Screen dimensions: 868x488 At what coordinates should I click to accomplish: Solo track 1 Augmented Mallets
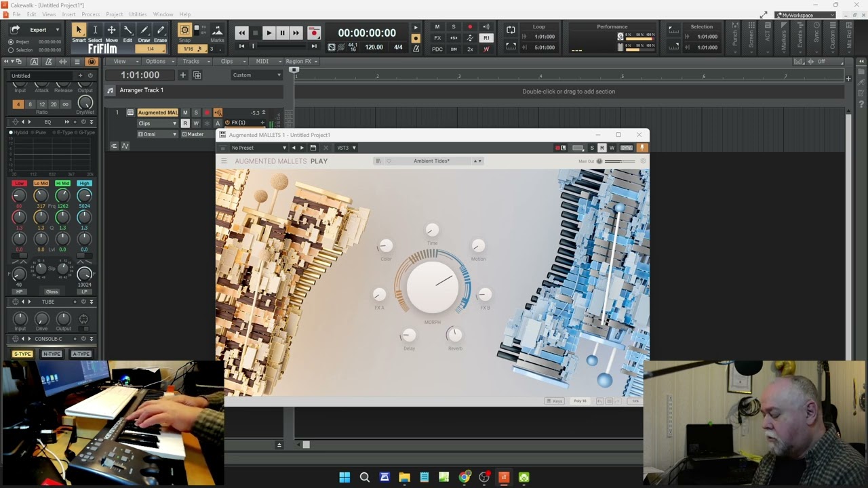(x=196, y=113)
